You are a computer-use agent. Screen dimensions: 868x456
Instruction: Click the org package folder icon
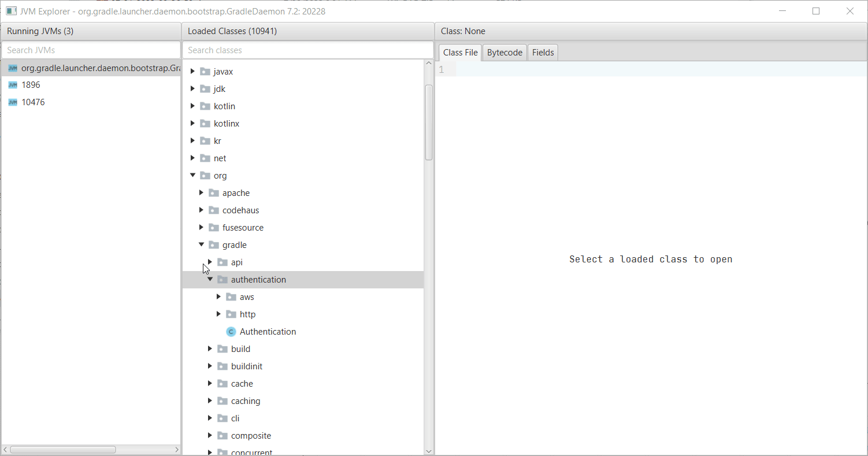[x=205, y=176]
